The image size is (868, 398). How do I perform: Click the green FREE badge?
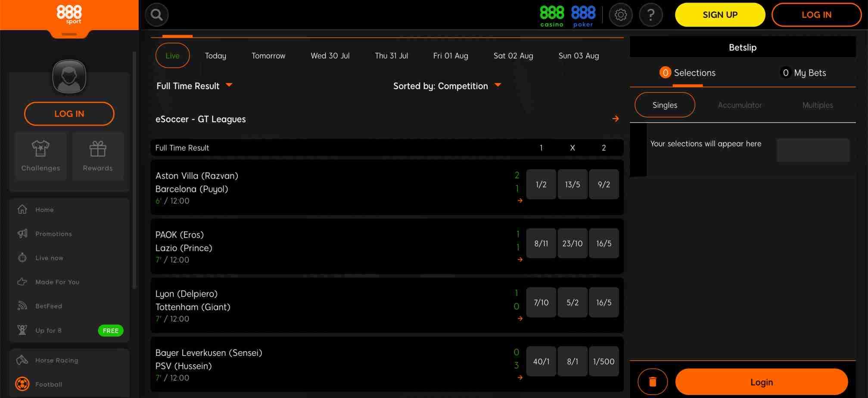(111, 330)
